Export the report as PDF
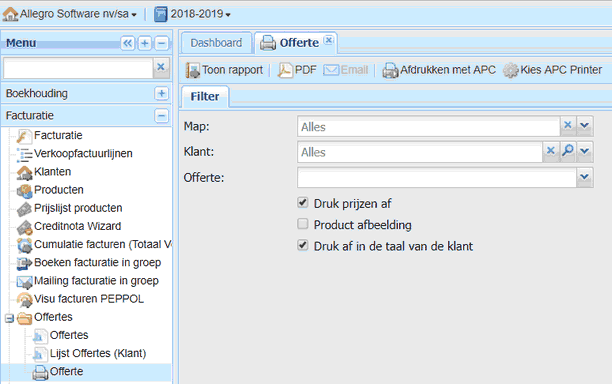The width and height of the screenshot is (612, 384). (x=297, y=70)
